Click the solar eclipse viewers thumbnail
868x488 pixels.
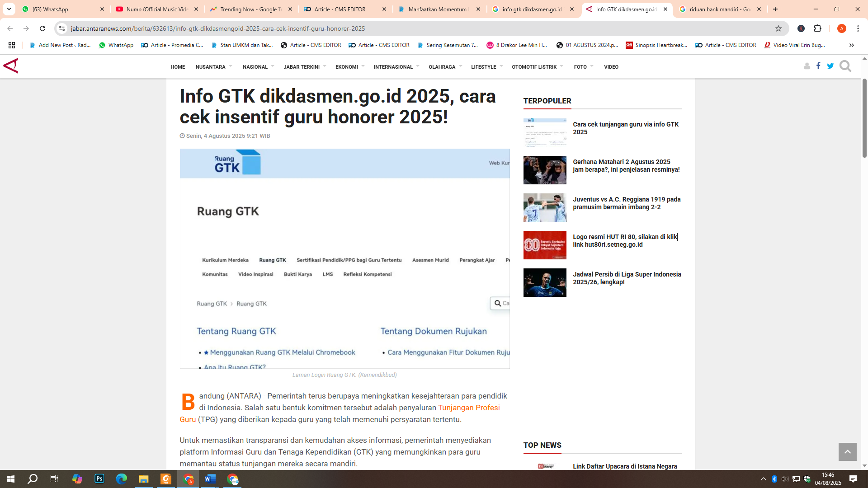545,170
